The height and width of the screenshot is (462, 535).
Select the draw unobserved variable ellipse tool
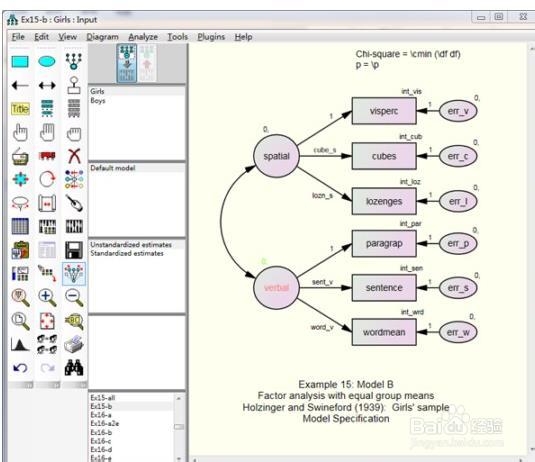tap(47, 62)
